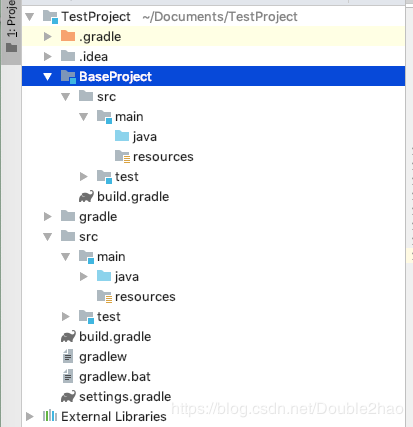This screenshot has height=427, width=413.
Task: Click test module icon in BaseProject src
Action: (104, 177)
